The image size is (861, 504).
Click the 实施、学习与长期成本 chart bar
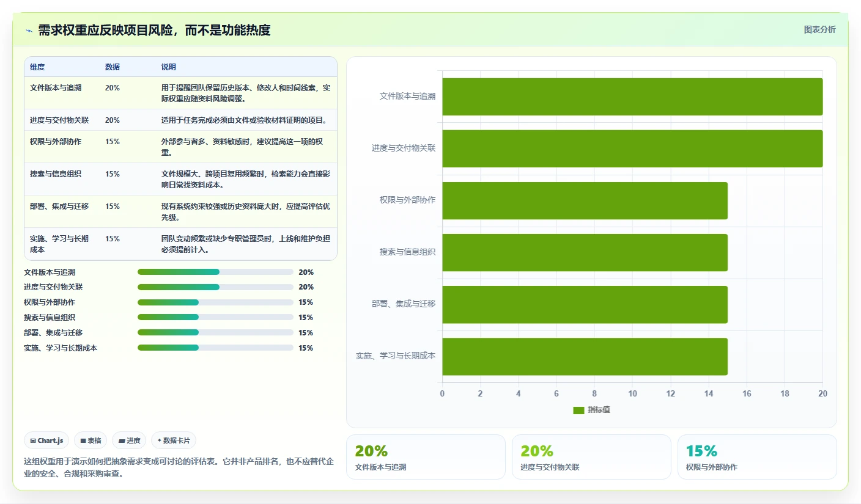point(585,356)
